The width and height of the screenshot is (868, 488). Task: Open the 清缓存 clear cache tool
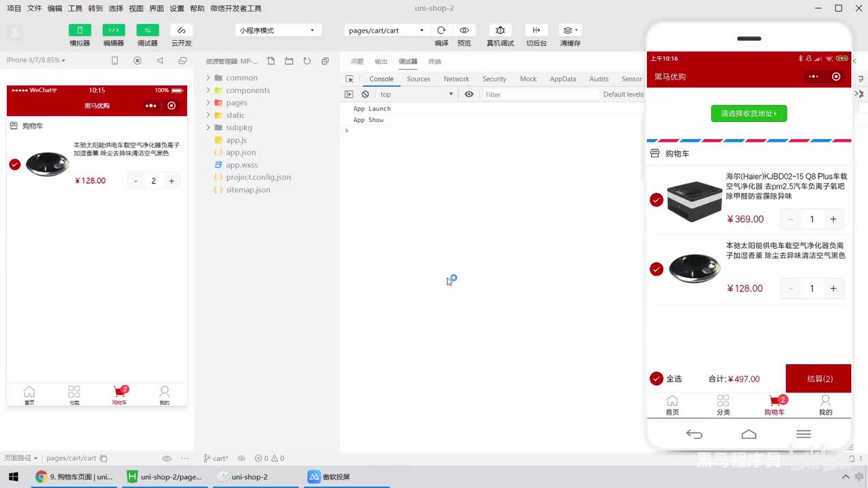click(x=570, y=30)
